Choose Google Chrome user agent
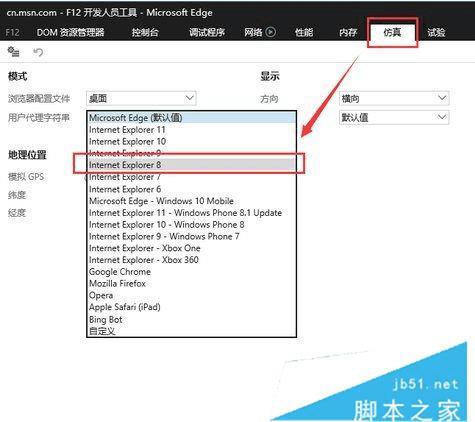The height and width of the screenshot is (422, 475). 192,272
